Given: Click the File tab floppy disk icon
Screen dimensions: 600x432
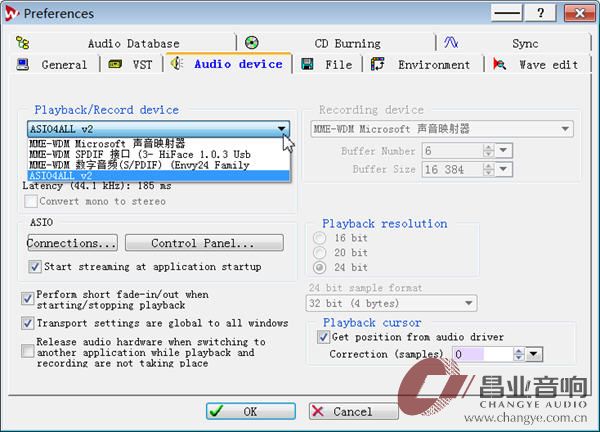Looking at the screenshot, I should 307,64.
